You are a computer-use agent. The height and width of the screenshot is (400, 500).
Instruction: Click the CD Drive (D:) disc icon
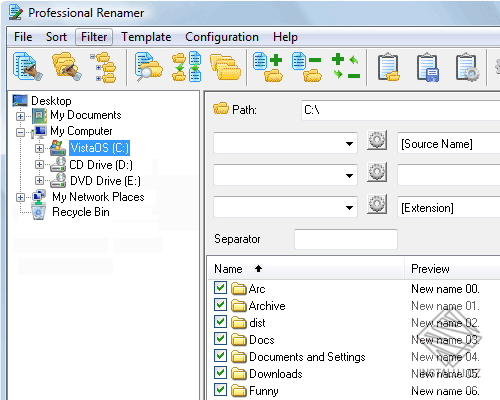(x=58, y=164)
